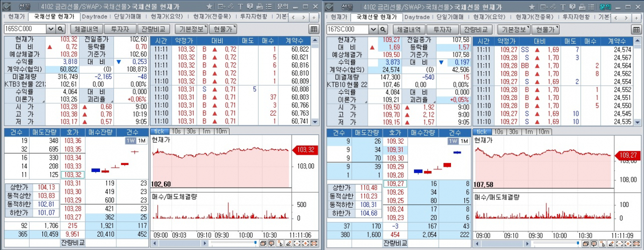644x250 pixels.
Task: Click the print icon in the left window
Action: coord(260,6)
